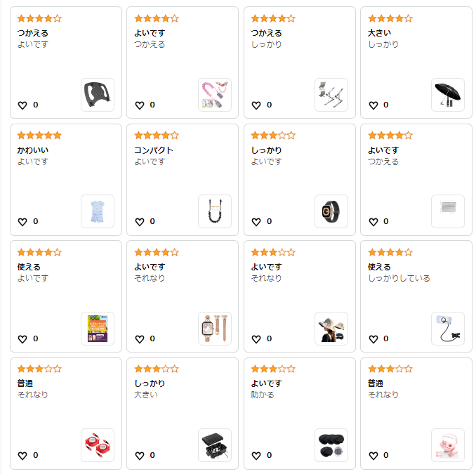Like the review with the sun hat photo

coord(256,339)
